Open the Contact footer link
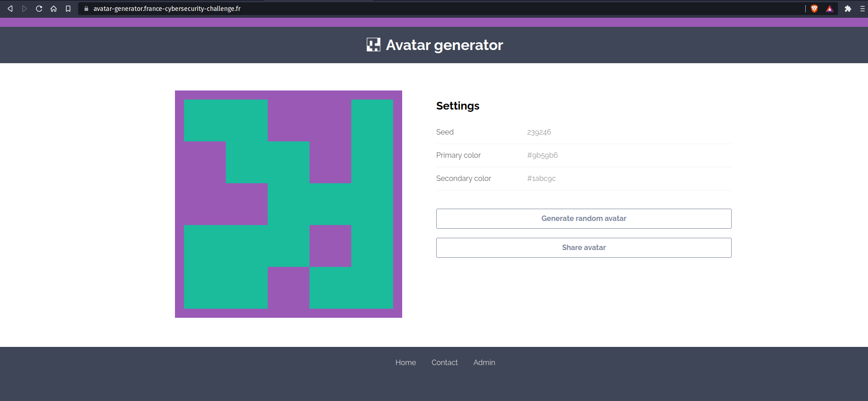868x401 pixels. click(444, 362)
